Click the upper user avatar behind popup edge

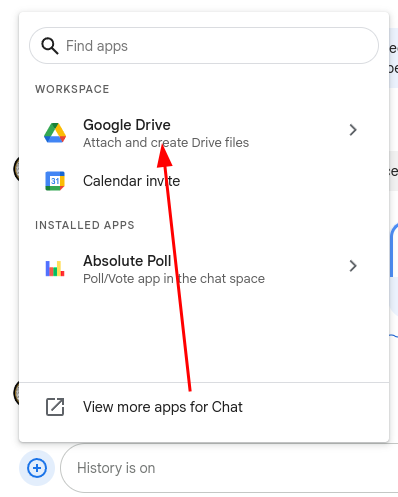16,169
